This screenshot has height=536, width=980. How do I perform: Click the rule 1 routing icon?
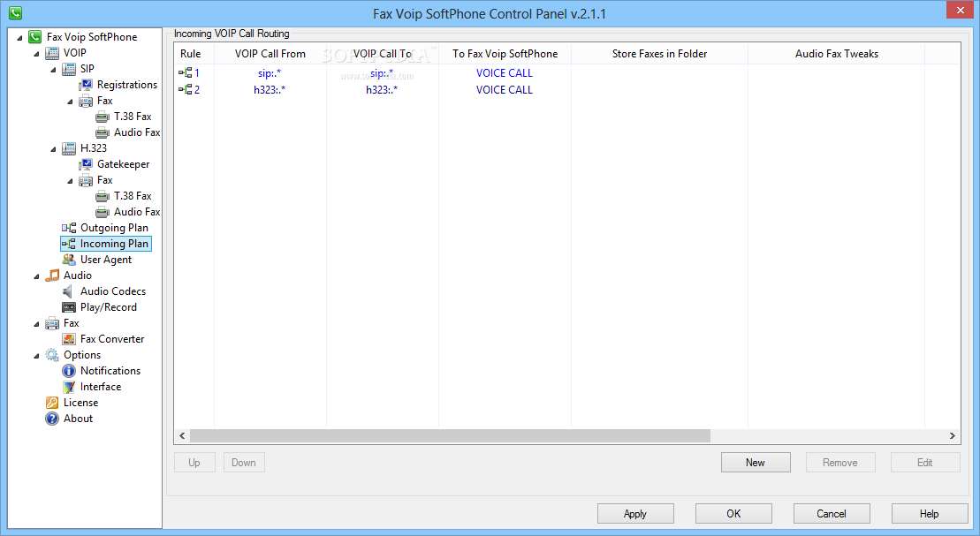click(x=185, y=73)
